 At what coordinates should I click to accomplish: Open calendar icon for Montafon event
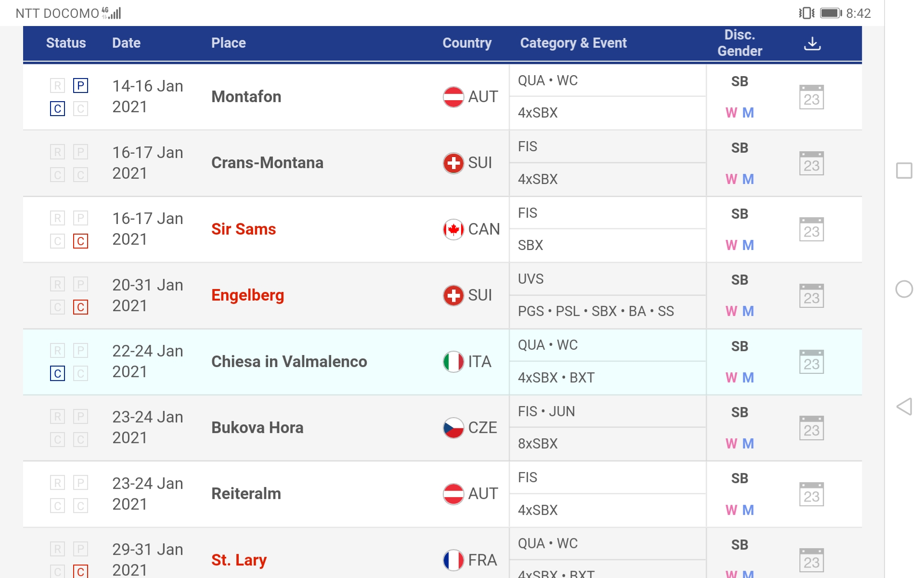pos(811,97)
